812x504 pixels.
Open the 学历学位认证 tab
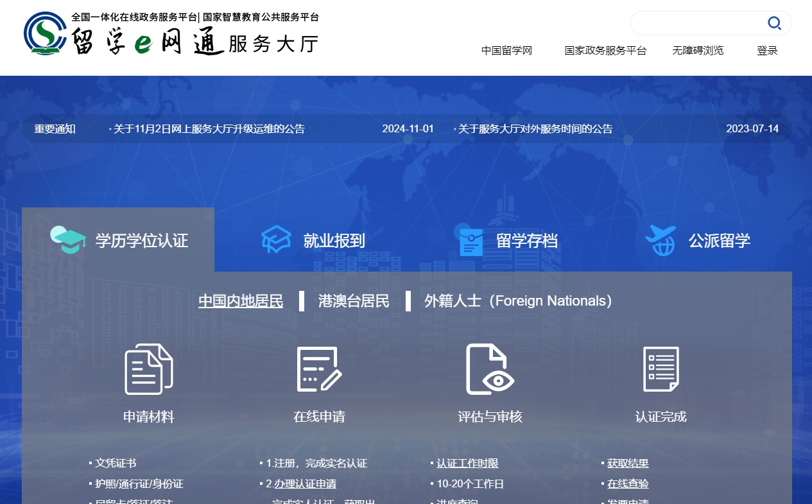tap(118, 240)
